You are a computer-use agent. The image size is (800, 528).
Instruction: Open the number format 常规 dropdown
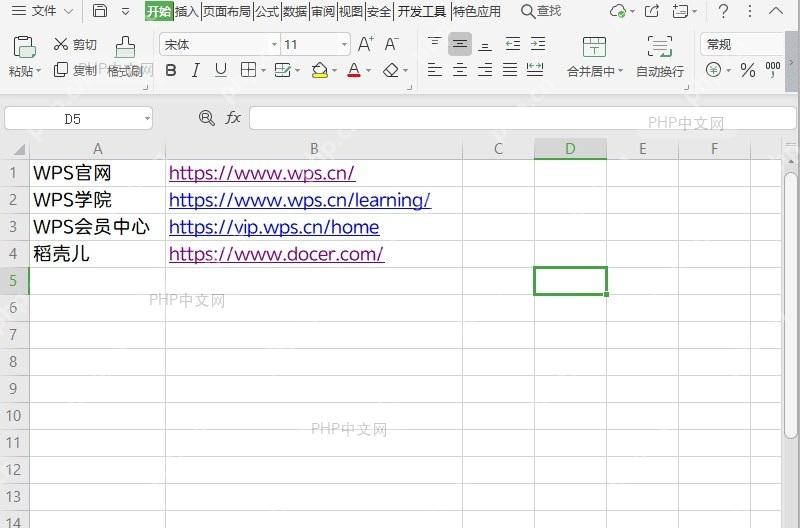[742, 45]
